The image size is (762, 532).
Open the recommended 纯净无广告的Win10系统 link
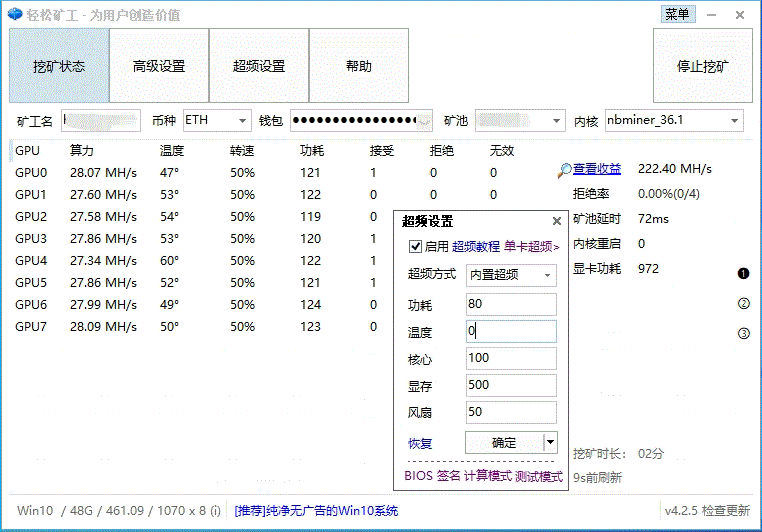(x=316, y=511)
